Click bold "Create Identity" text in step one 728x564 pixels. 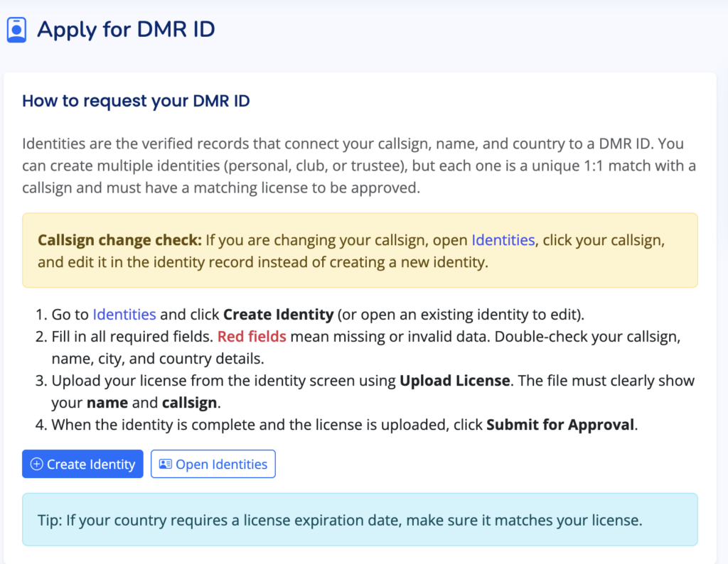(x=278, y=314)
